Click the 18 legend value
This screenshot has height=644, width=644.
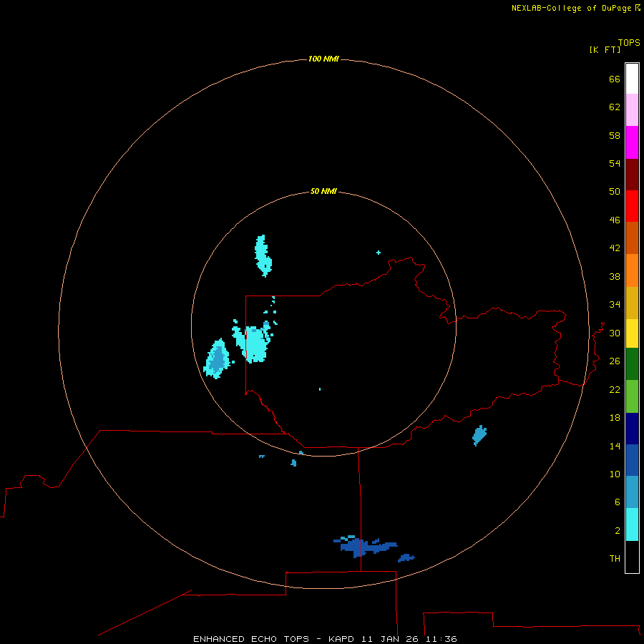point(615,418)
